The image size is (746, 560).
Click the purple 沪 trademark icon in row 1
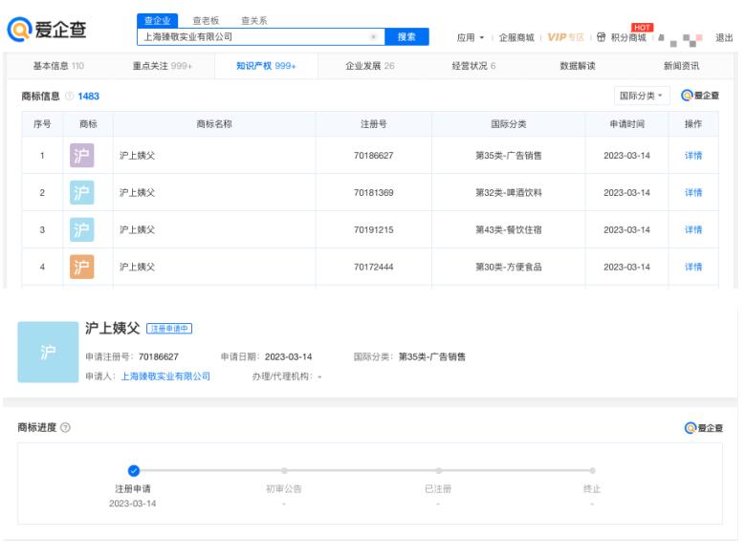click(x=82, y=156)
